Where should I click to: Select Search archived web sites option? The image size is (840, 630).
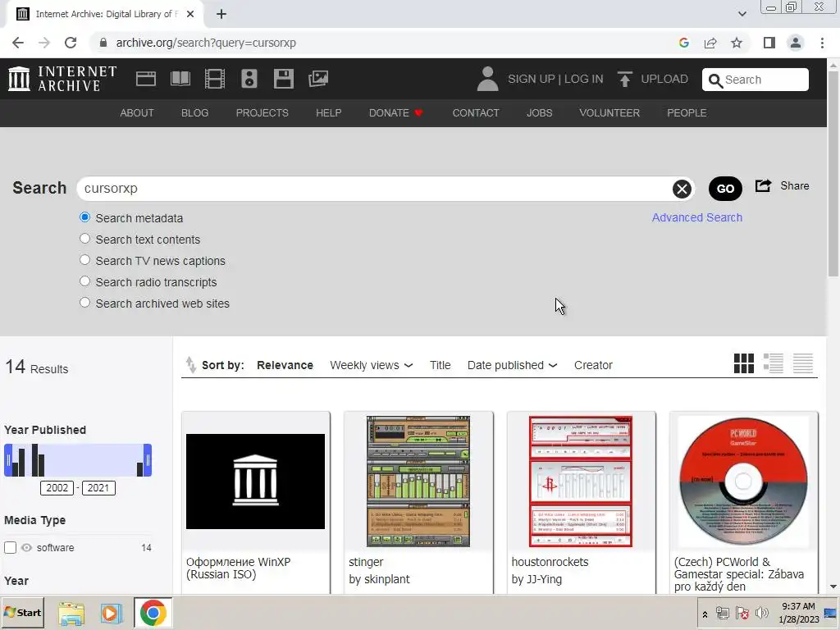click(x=84, y=302)
